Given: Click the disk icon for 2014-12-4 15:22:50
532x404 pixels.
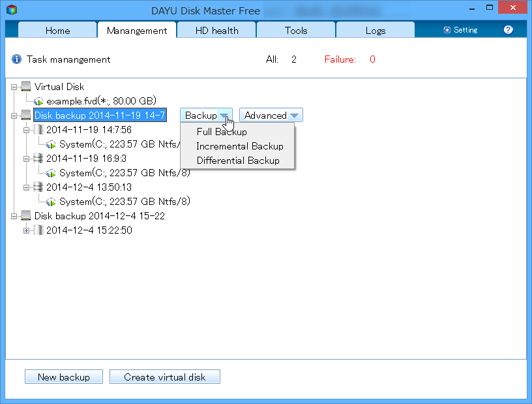Looking at the screenshot, I should pyautogui.click(x=38, y=230).
